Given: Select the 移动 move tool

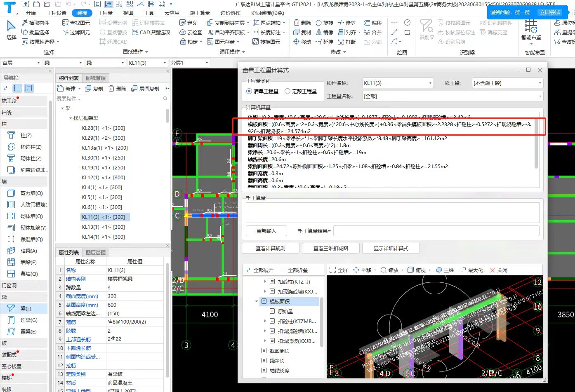Looking at the screenshot, I should point(302,42).
